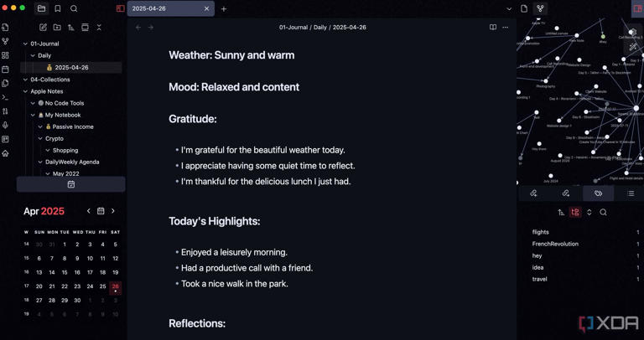Create a new folder in file explorer

pos(57,28)
